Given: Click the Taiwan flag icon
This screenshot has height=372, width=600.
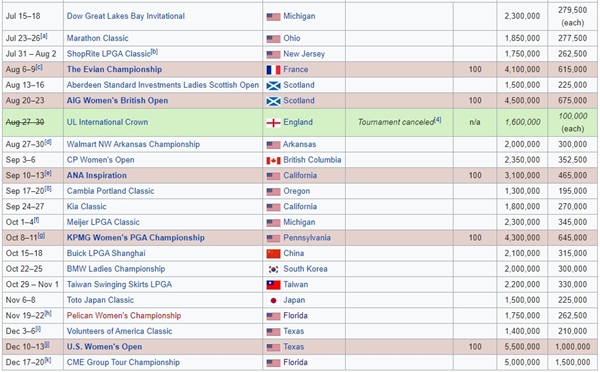Looking at the screenshot, I should tap(273, 285).
